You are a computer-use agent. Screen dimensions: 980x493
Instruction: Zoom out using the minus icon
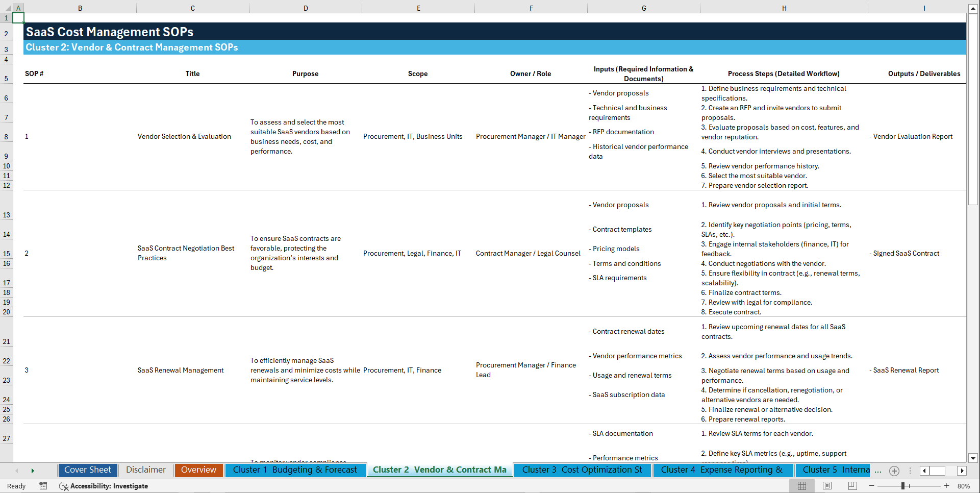click(x=872, y=486)
